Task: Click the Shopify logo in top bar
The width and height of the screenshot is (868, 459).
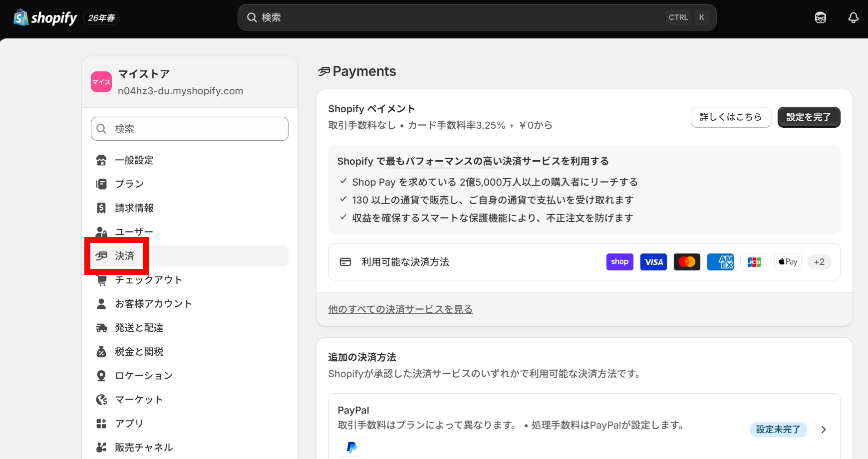Action: pyautogui.click(x=45, y=18)
